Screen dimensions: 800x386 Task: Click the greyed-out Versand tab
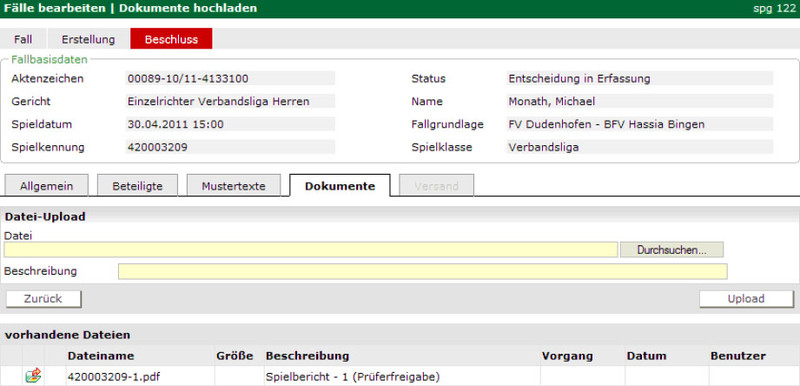[436, 186]
